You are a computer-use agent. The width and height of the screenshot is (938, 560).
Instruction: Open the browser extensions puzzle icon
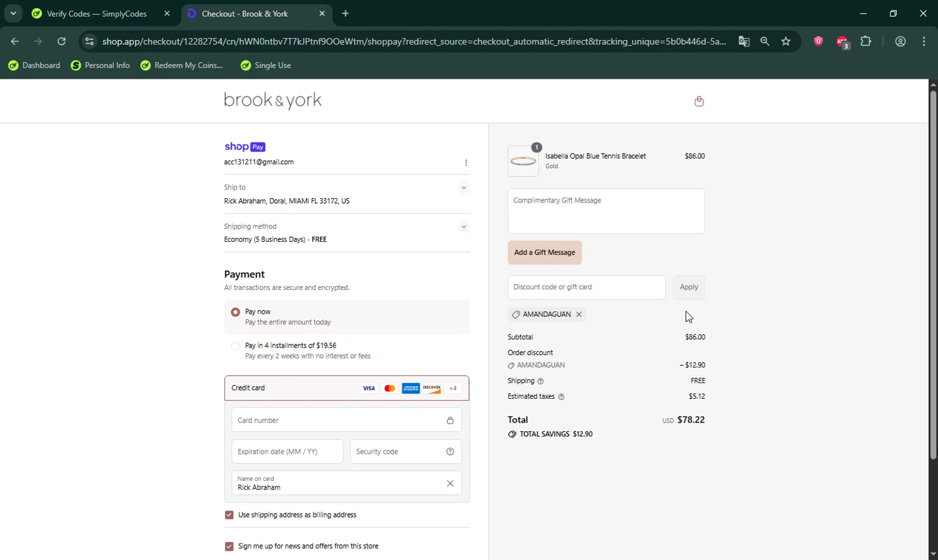coord(866,42)
